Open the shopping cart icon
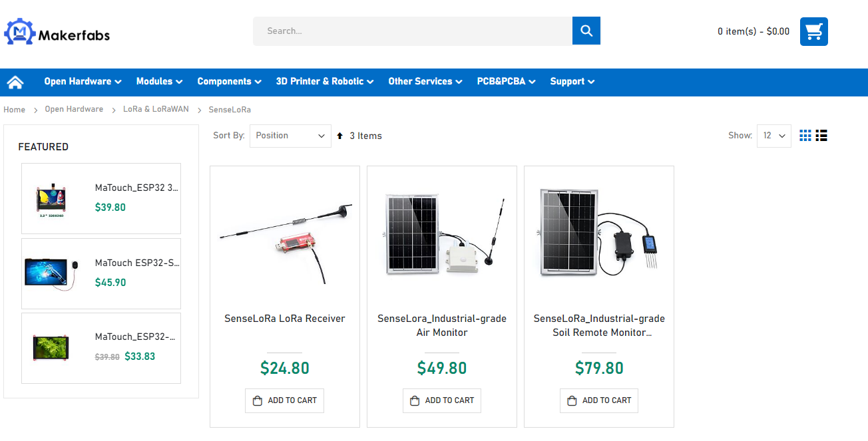 pos(813,31)
